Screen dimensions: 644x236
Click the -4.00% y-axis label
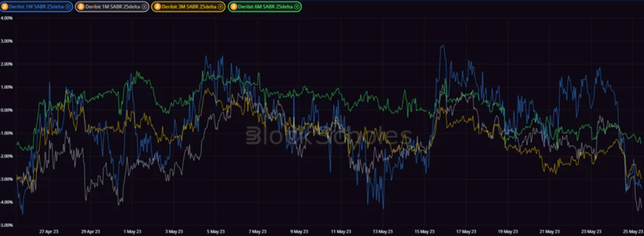click(7, 202)
